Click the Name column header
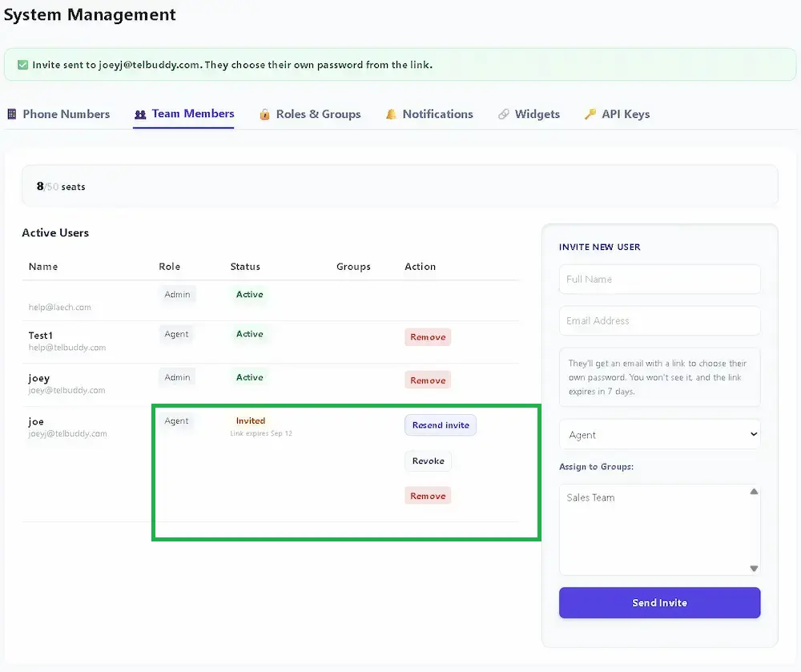 [43, 267]
